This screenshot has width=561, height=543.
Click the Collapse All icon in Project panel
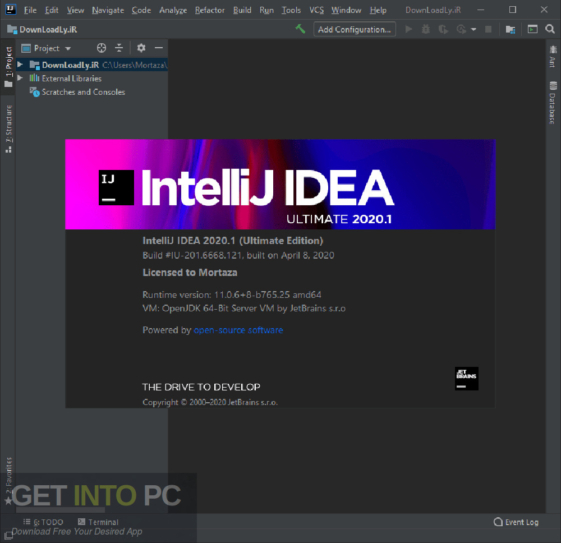pos(119,48)
